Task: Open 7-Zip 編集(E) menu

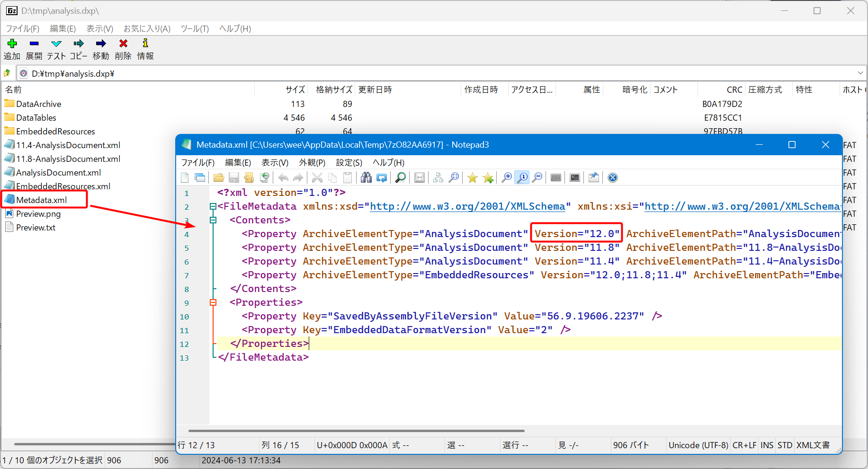Action: pyautogui.click(x=63, y=29)
